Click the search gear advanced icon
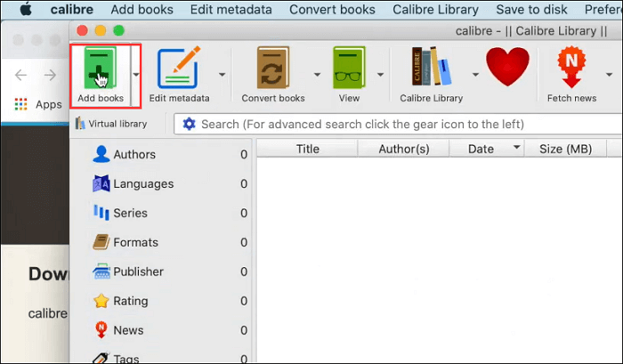 tap(189, 124)
